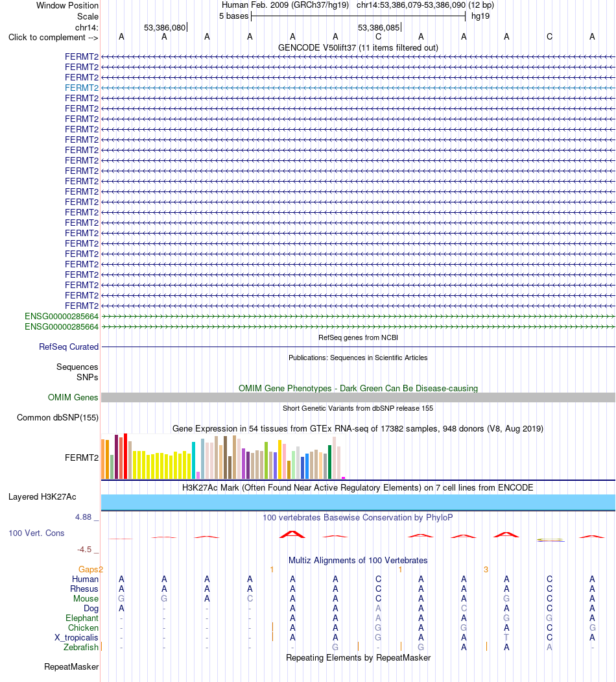Click the Elephant alignment row label

click(x=82, y=618)
